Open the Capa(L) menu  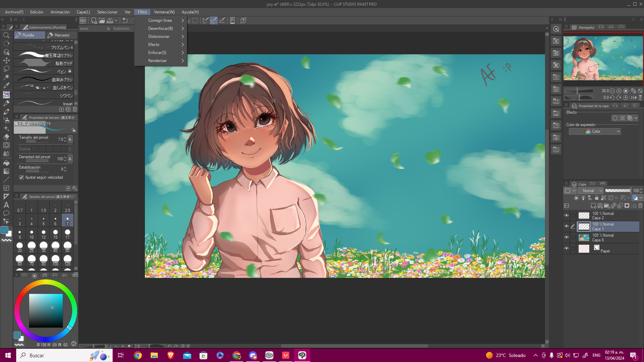pyautogui.click(x=83, y=12)
